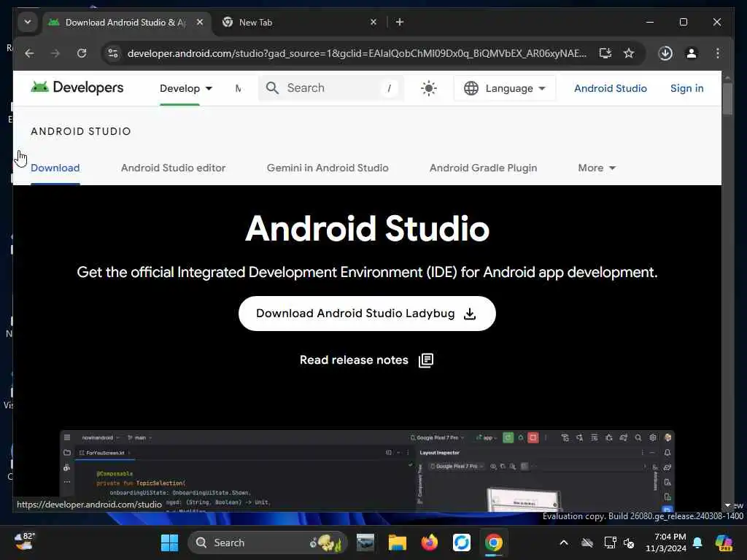The width and height of the screenshot is (747, 560).
Task: Open the Language dropdown
Action: [x=505, y=88]
